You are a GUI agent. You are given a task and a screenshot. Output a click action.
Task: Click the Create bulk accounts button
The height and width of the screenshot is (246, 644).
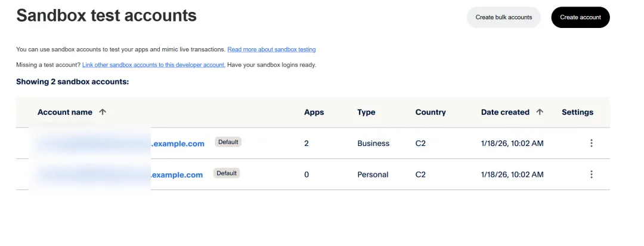(503, 17)
